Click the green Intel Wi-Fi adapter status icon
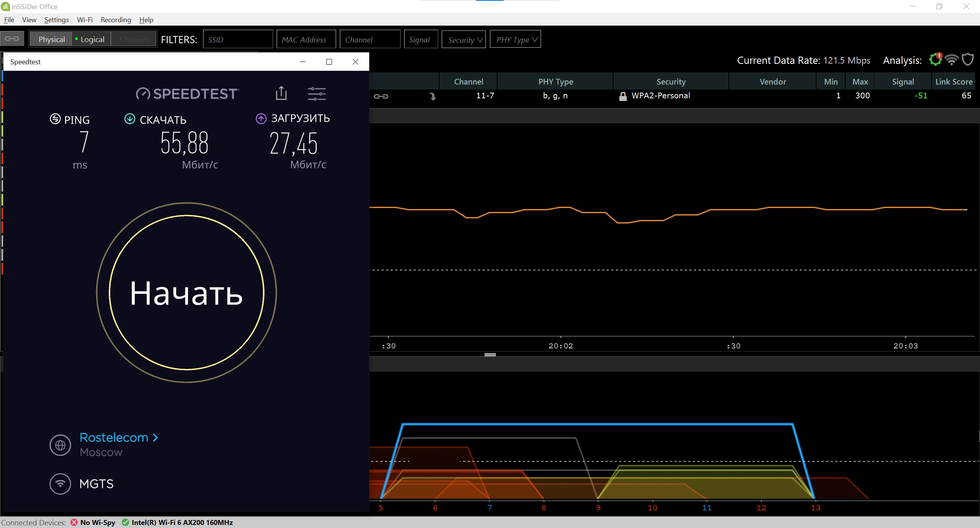 click(x=125, y=522)
